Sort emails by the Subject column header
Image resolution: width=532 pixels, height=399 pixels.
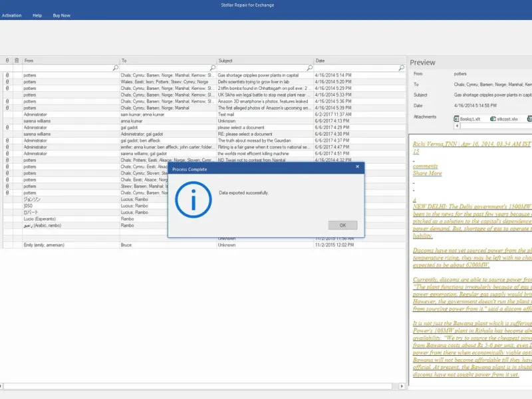point(265,61)
